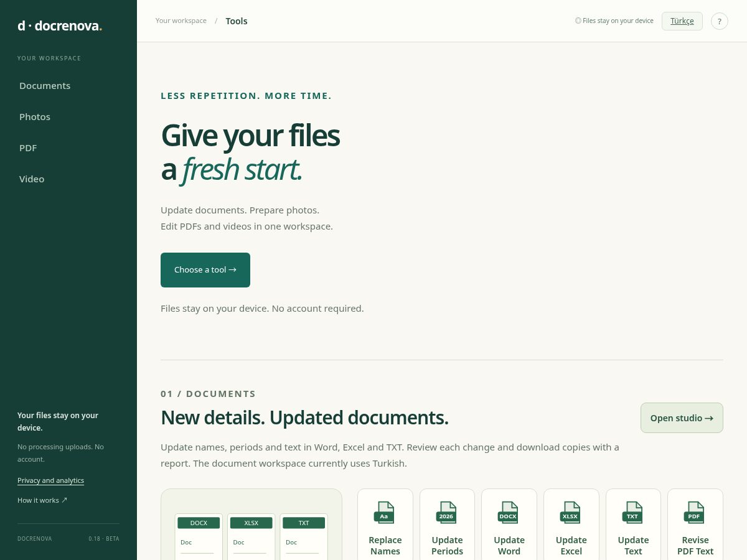Click the Update Word card label

click(x=509, y=546)
